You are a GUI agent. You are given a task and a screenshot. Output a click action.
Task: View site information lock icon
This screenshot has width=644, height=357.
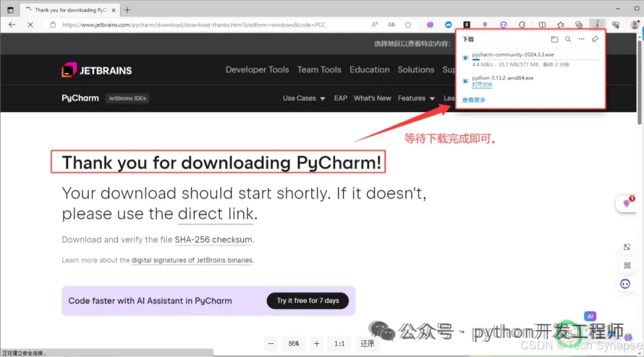pos(53,24)
